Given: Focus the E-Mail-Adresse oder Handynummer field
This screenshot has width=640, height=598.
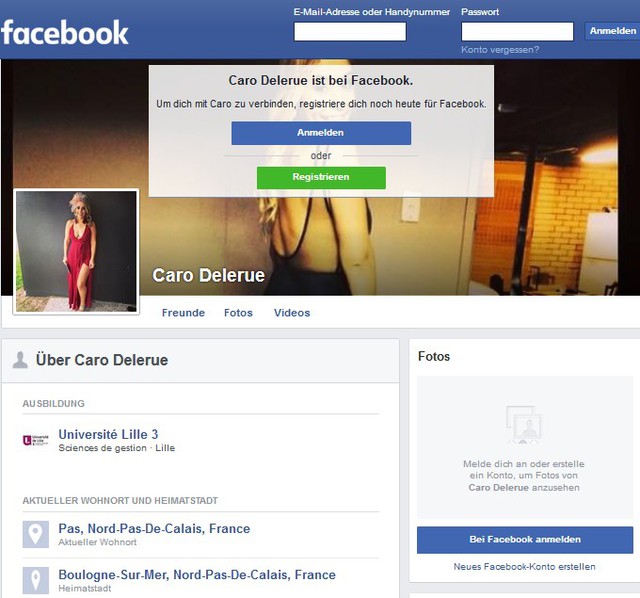Looking at the screenshot, I should 350,31.
